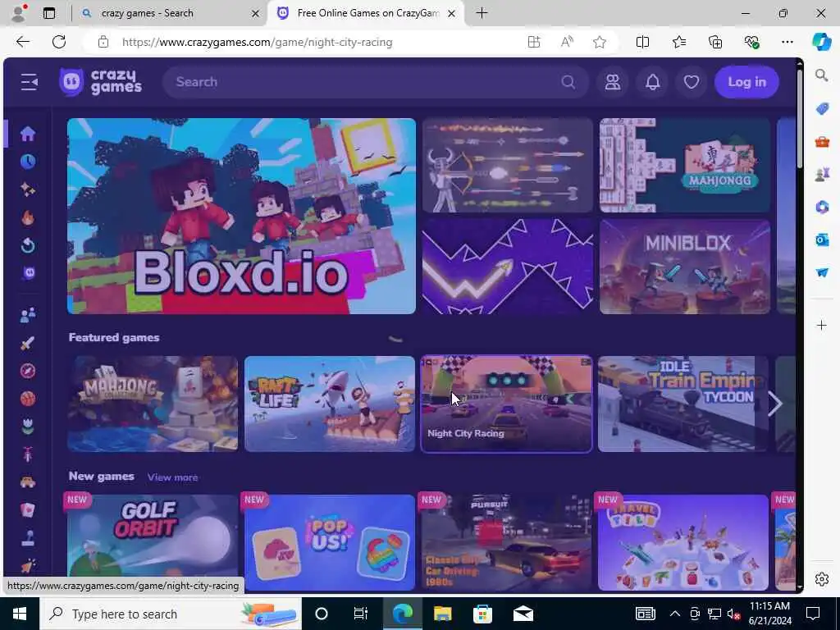Open Idle Train Empire Tycoon game
This screenshot has width=840, height=630.
tap(683, 404)
